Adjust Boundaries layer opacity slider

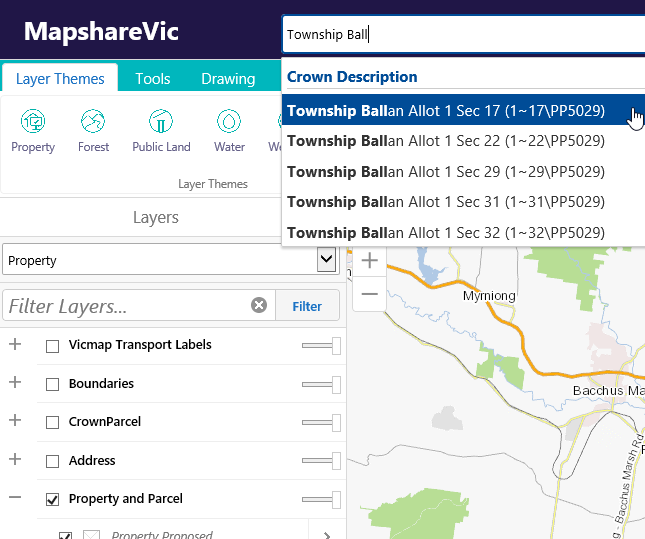pos(321,384)
